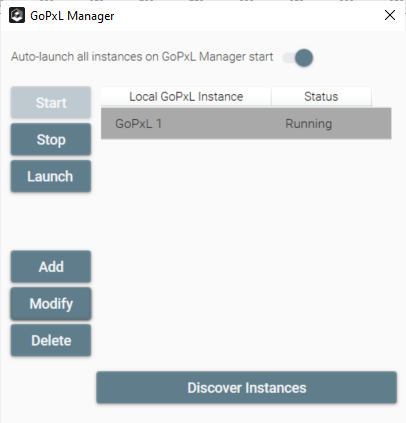Click the Auto-launch all instances label text

(142, 57)
